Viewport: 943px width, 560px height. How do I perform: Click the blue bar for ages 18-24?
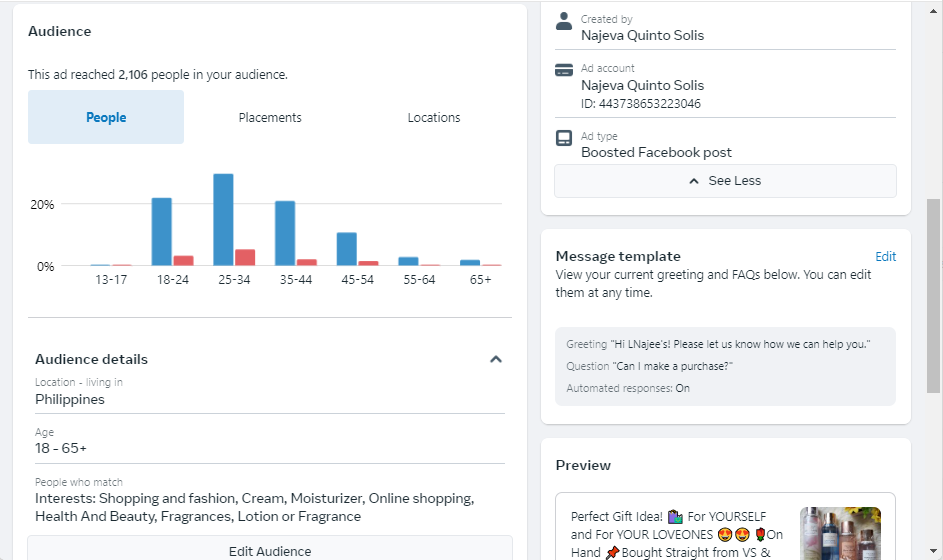(x=162, y=232)
